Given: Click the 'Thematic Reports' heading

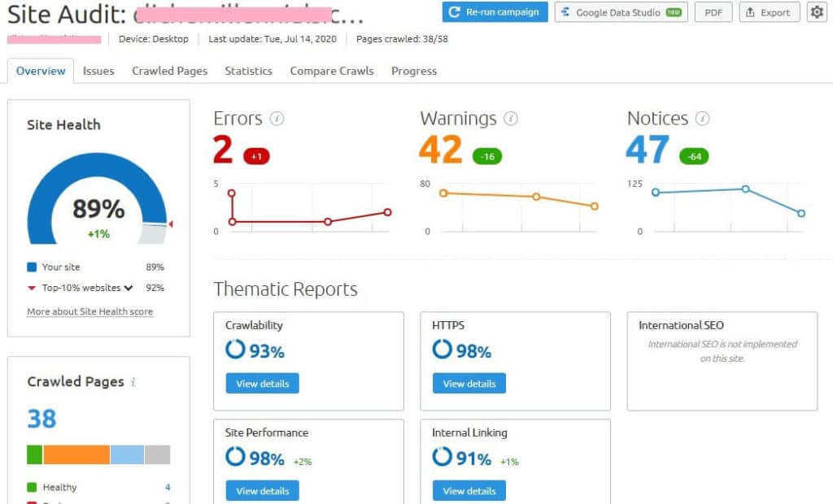Looking at the screenshot, I should pyautogui.click(x=286, y=289).
